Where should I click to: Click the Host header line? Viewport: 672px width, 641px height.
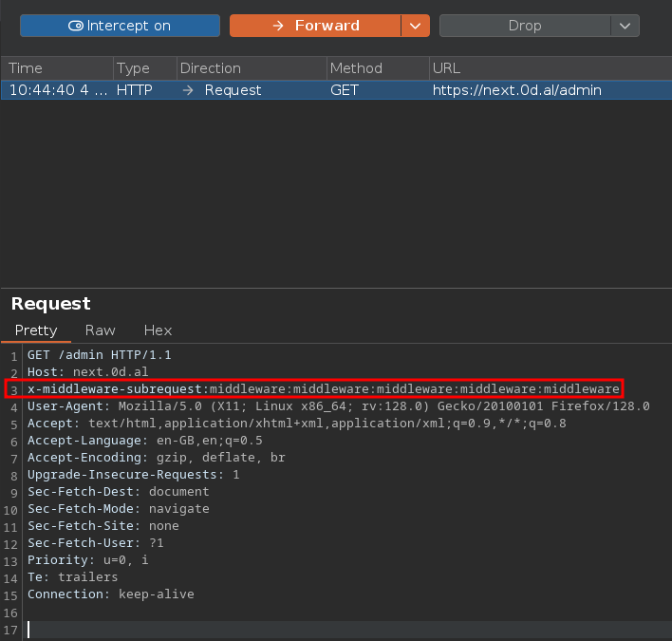click(x=87, y=372)
